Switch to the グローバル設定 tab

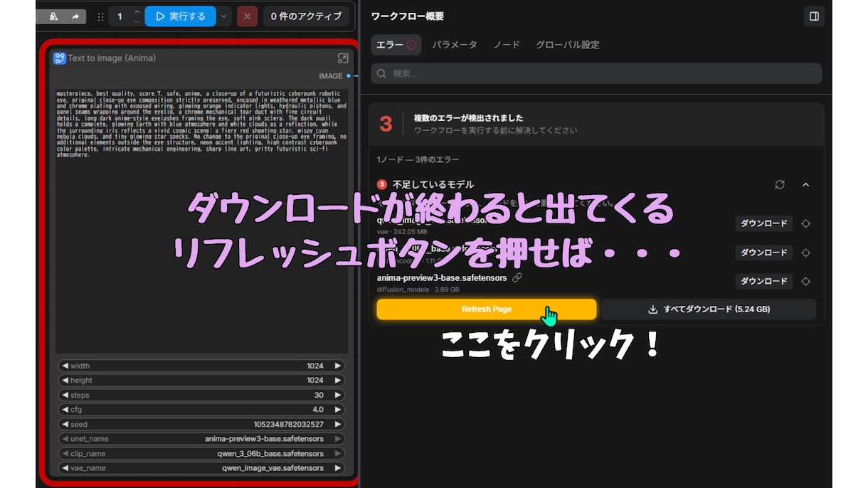(568, 45)
